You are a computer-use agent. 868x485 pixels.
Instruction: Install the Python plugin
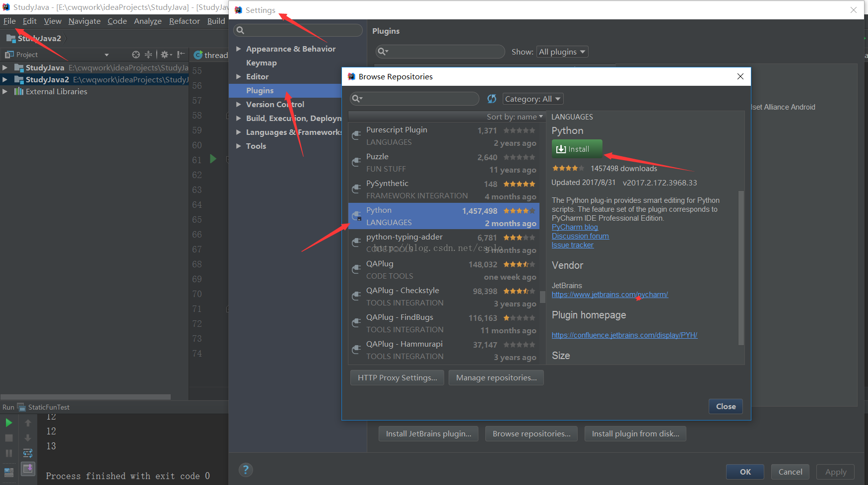(577, 149)
